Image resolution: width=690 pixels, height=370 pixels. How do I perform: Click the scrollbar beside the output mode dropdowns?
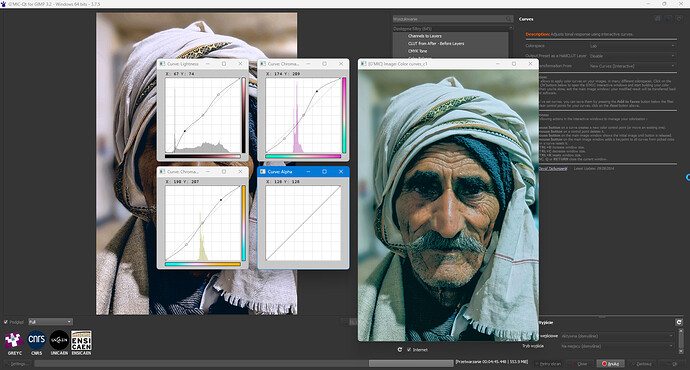pyautogui.click(x=681, y=341)
